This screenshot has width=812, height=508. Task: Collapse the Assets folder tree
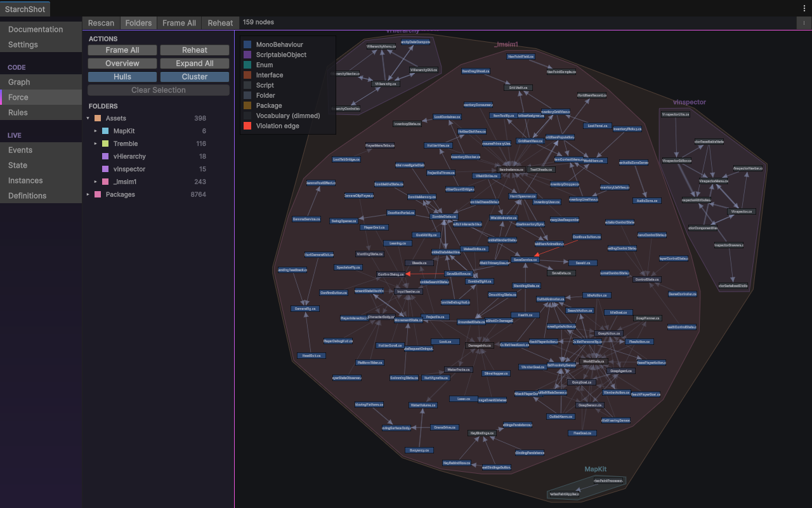point(88,118)
